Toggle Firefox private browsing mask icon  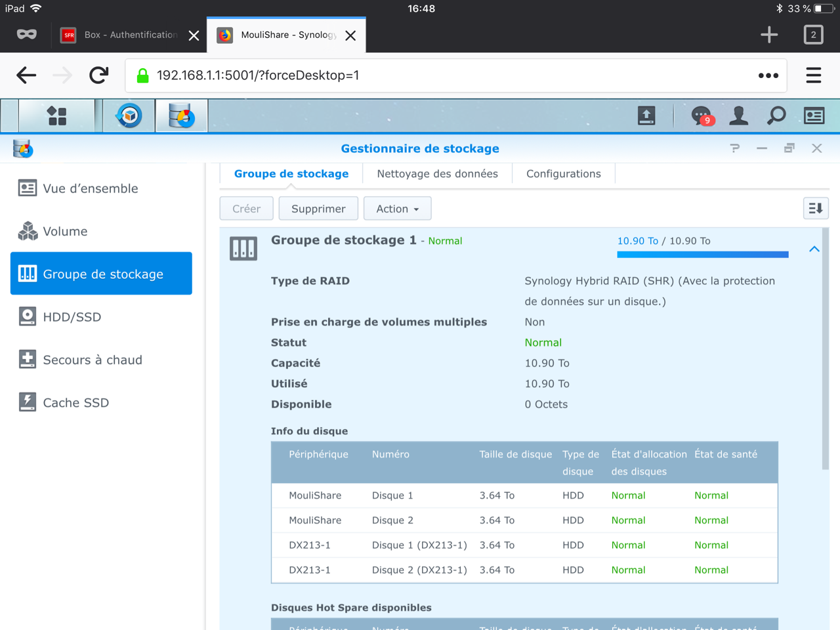tap(27, 34)
